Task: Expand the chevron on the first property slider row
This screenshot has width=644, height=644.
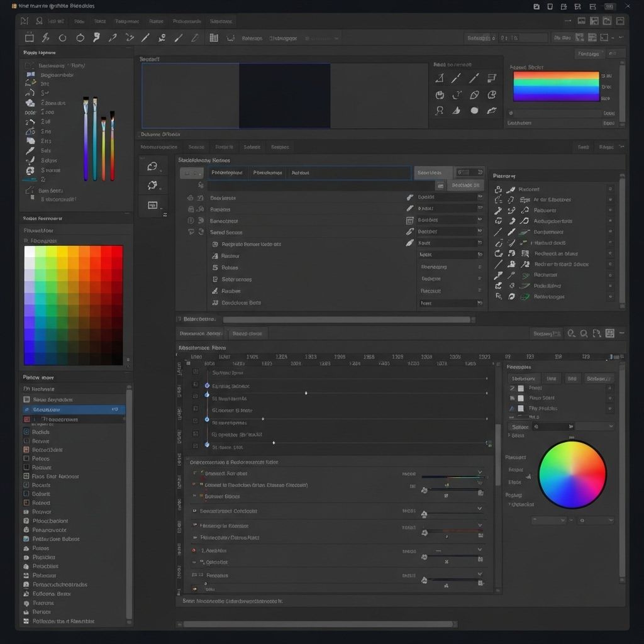Action: (x=480, y=472)
